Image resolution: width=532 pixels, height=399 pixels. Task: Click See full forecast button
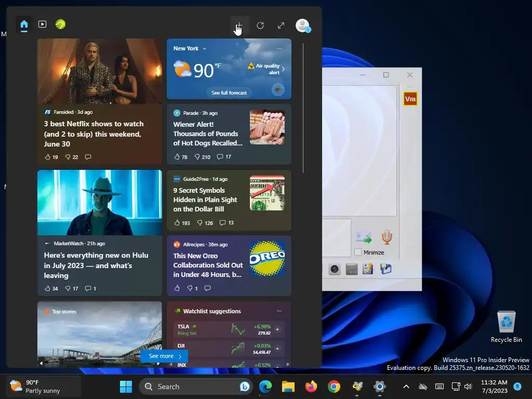point(229,92)
